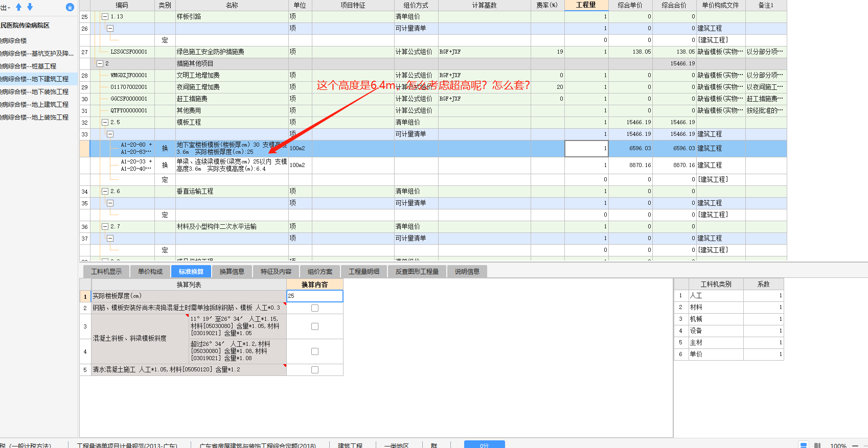Click the 机械 row in 工料机类别 table
Screen dimensions: 868x448
click(729, 319)
